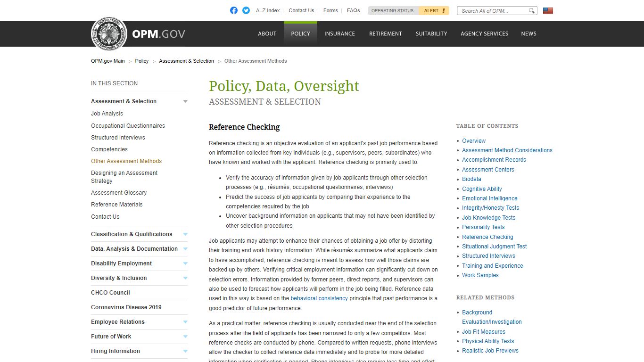The width and height of the screenshot is (644, 362).
Task: Expand Data, Analysis & Documentation arrow
Action: coord(185,249)
